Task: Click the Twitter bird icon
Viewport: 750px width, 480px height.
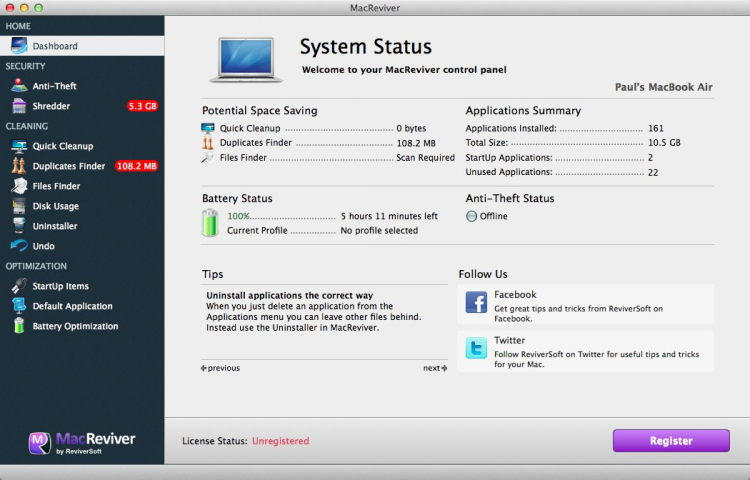Action: pyautogui.click(x=476, y=348)
